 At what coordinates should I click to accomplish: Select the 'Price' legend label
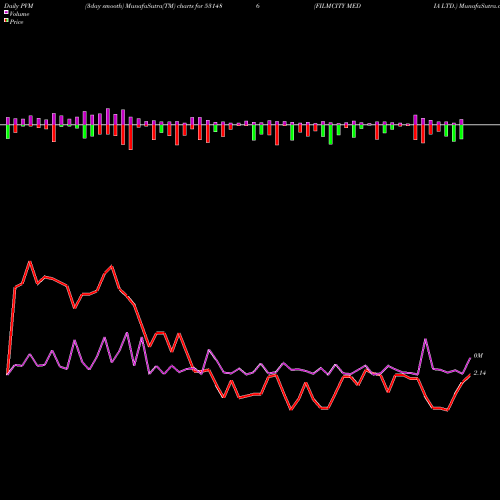pyautogui.click(x=16, y=22)
